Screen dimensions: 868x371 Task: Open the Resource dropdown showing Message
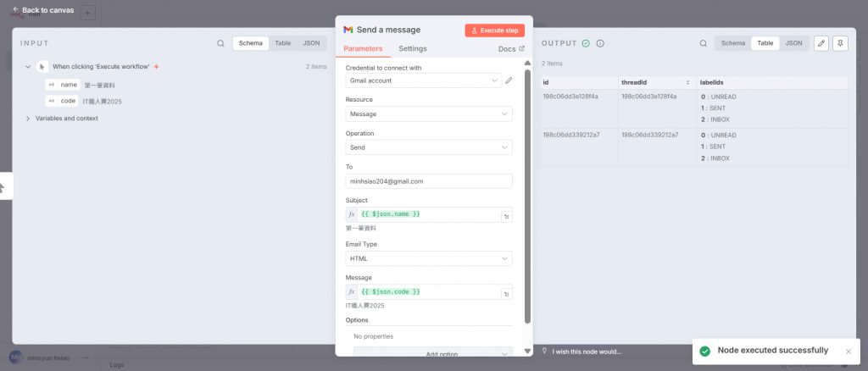(x=428, y=114)
